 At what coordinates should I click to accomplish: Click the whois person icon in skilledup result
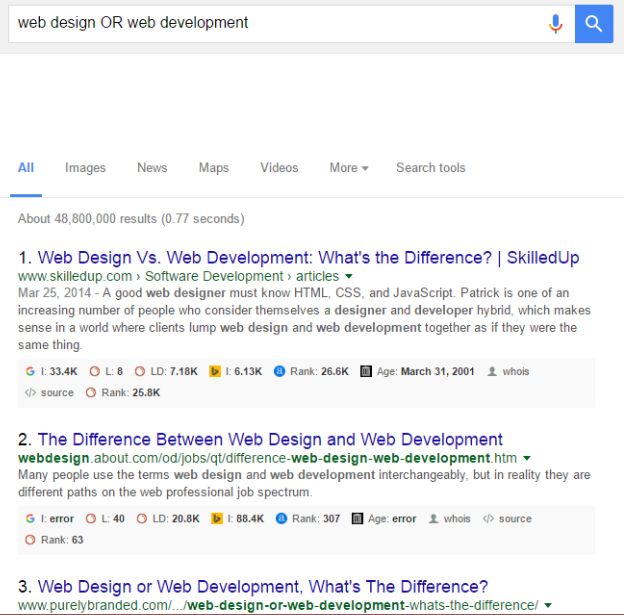click(492, 371)
